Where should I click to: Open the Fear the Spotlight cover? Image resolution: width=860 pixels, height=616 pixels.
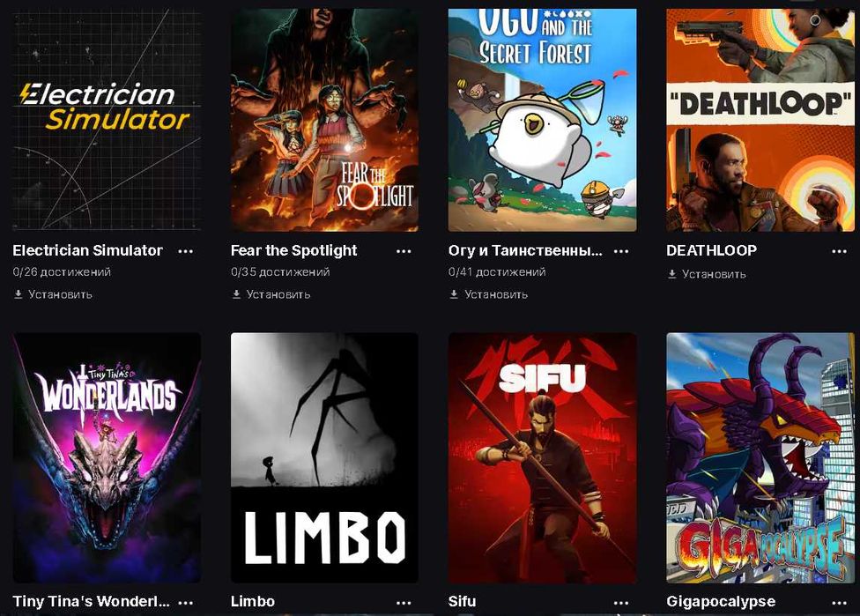(x=324, y=120)
